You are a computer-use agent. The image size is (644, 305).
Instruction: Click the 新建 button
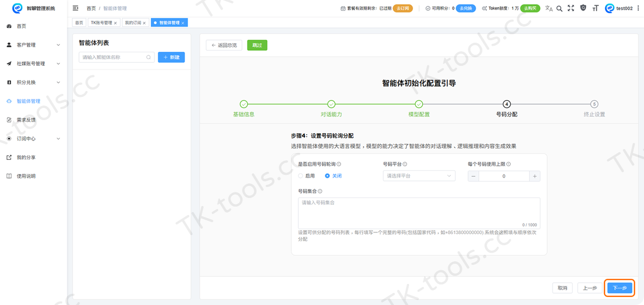point(171,57)
